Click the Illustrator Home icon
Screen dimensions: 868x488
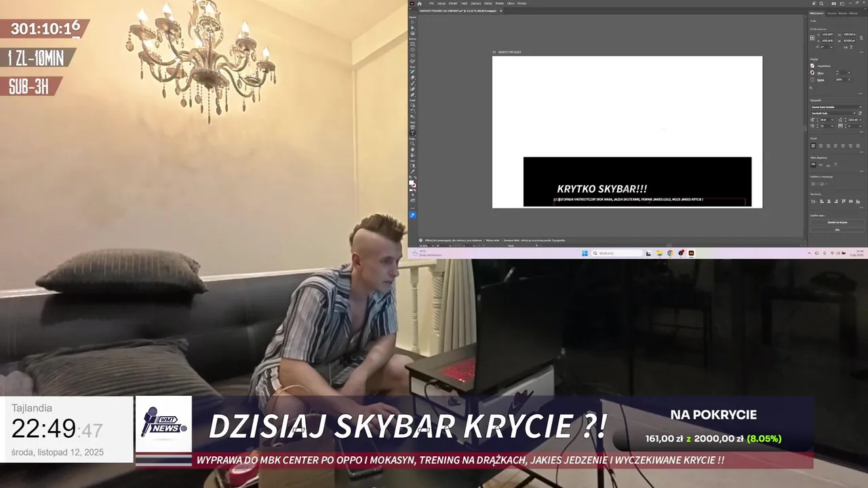tap(420, 3)
